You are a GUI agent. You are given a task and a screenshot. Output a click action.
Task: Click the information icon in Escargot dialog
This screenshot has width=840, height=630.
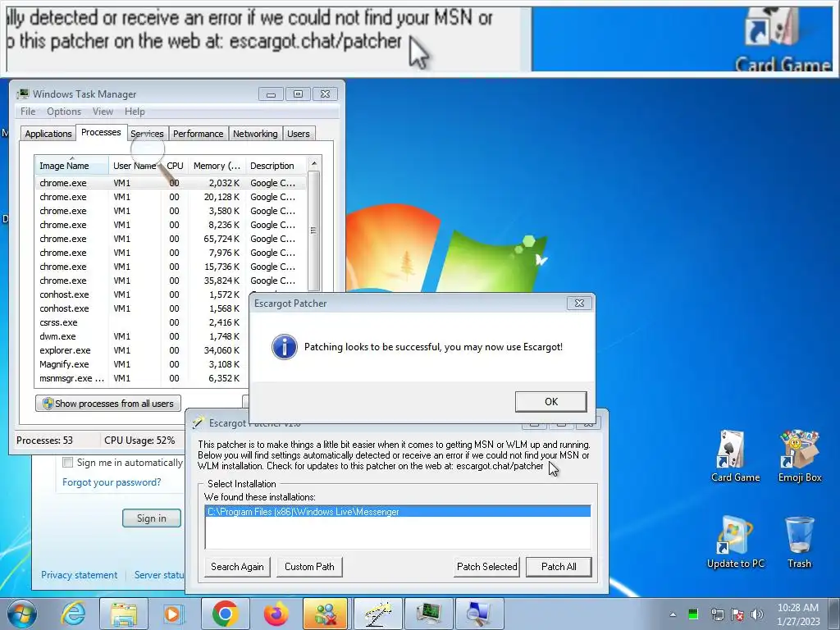click(x=285, y=347)
